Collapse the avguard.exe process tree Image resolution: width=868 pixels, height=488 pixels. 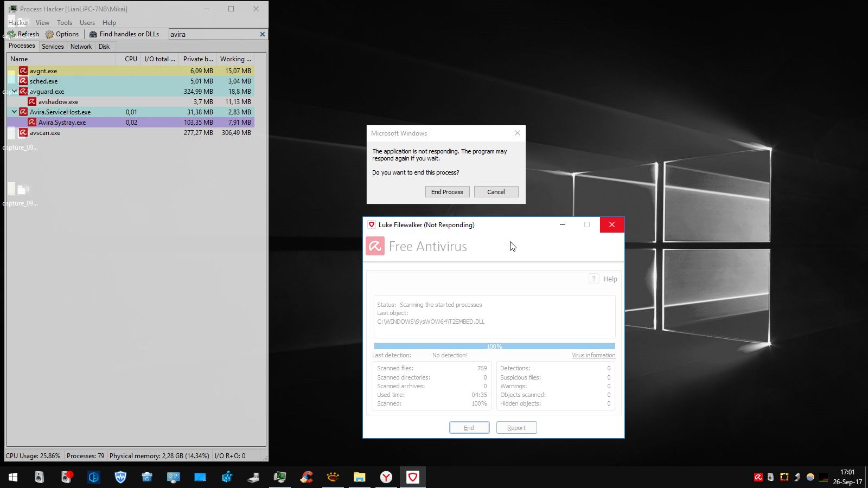coord(14,91)
